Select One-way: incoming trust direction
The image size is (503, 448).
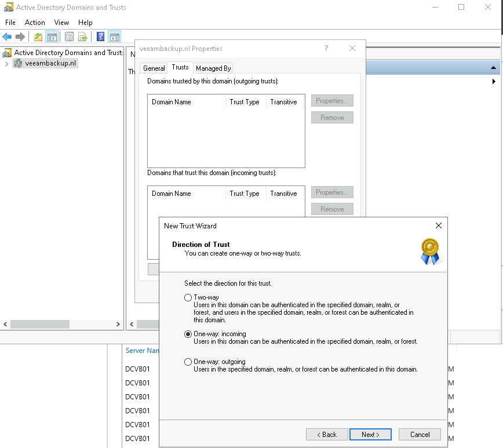pos(188,334)
